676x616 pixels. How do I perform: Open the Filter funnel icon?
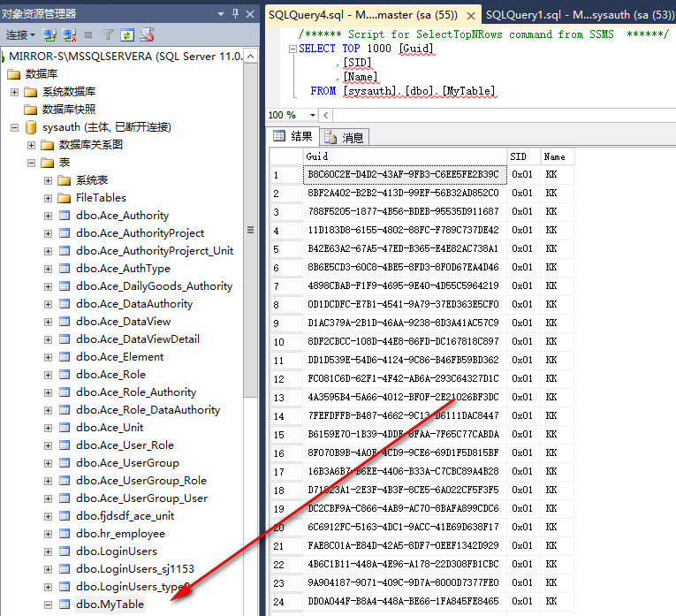coord(108,35)
